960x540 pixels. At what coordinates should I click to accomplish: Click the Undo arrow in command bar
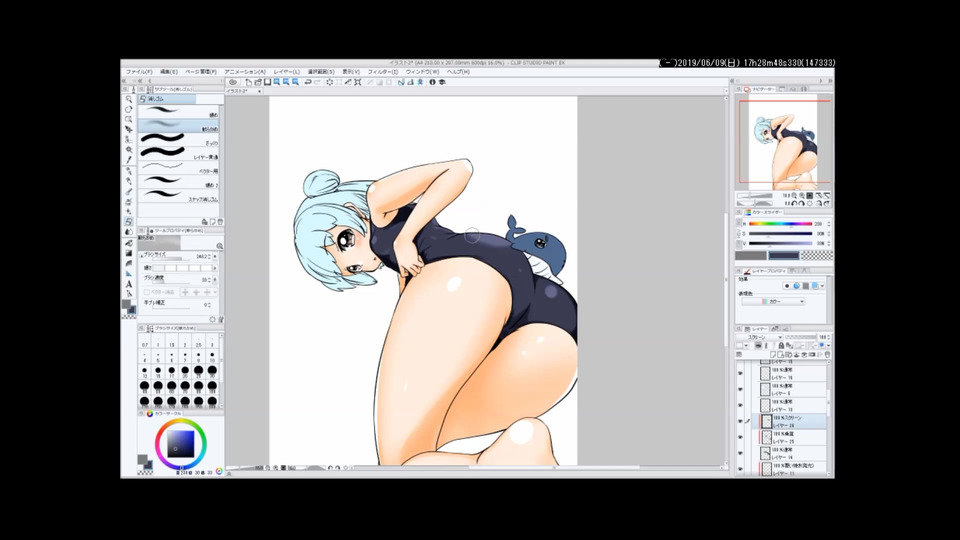(308, 82)
